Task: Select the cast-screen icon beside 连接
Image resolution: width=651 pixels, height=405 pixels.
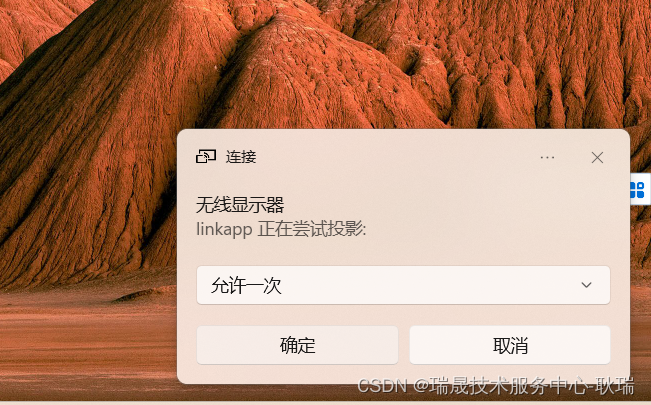Action: 206,157
